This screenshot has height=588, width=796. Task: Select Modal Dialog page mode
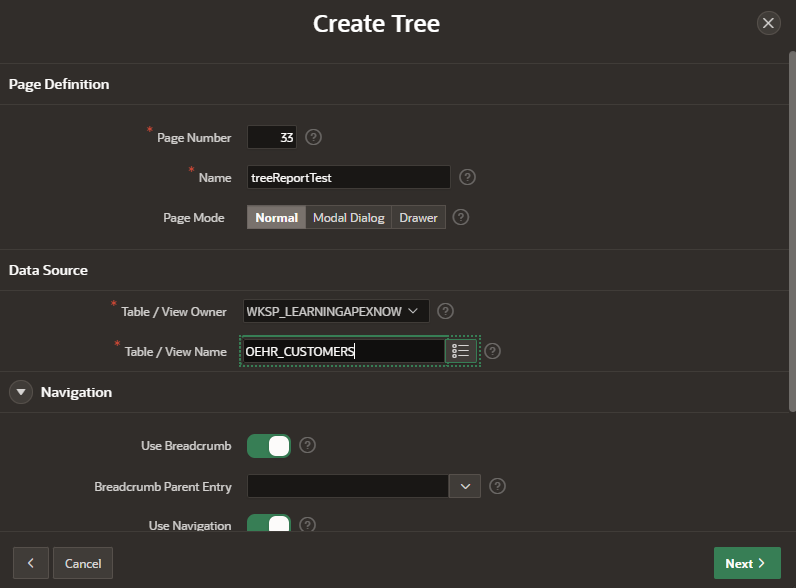tap(348, 217)
